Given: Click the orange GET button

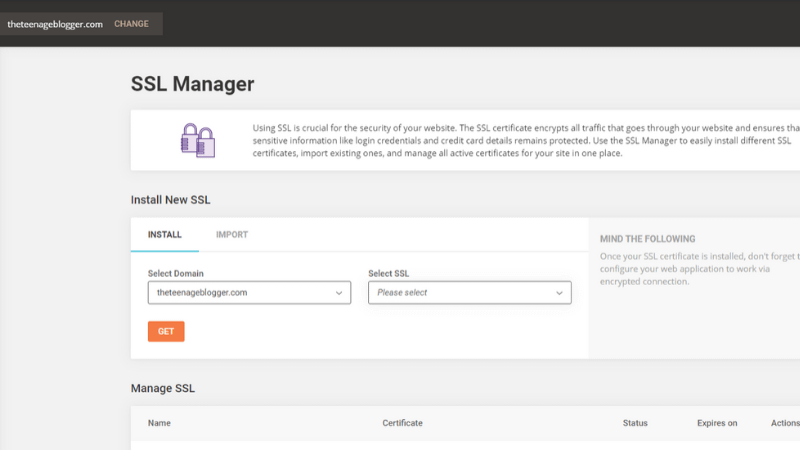Looking at the screenshot, I should (x=166, y=331).
